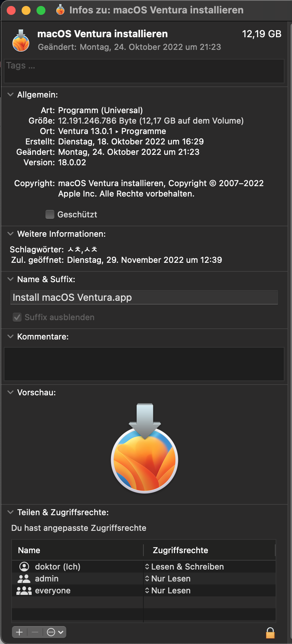Select the everyone group icon
Screen dimensions: 292x644
point(24,590)
